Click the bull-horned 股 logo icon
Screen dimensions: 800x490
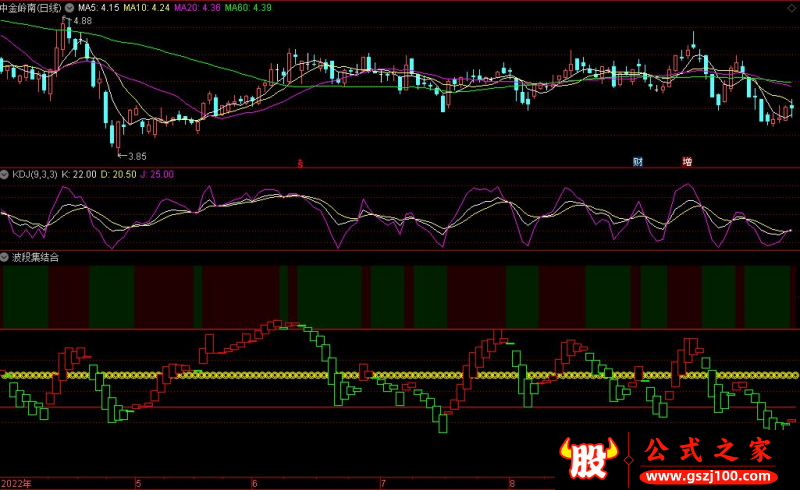[588, 456]
